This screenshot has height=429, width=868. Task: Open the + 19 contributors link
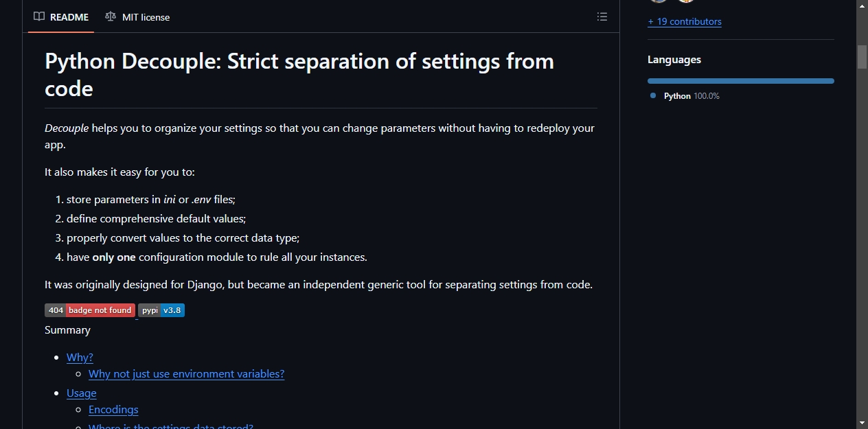point(685,21)
